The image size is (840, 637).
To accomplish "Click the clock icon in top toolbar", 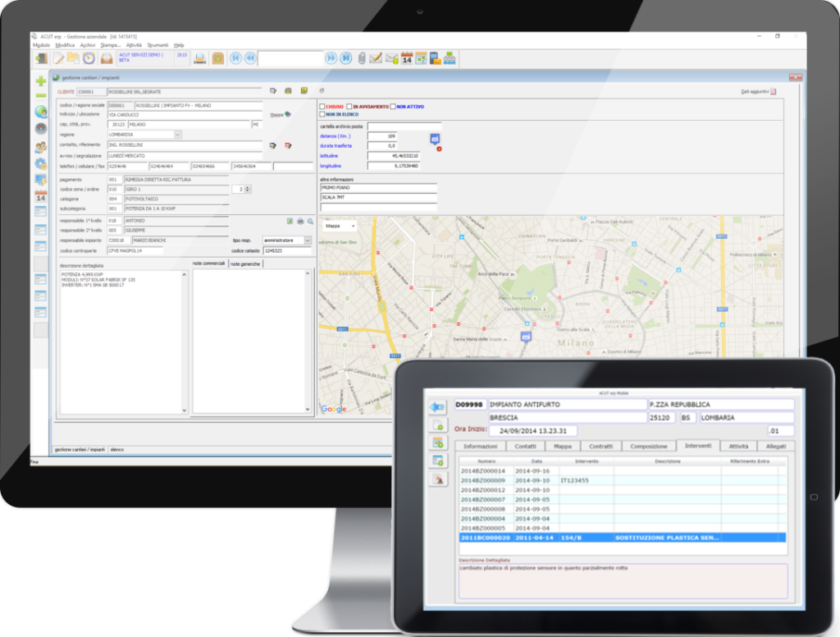I will [88, 58].
